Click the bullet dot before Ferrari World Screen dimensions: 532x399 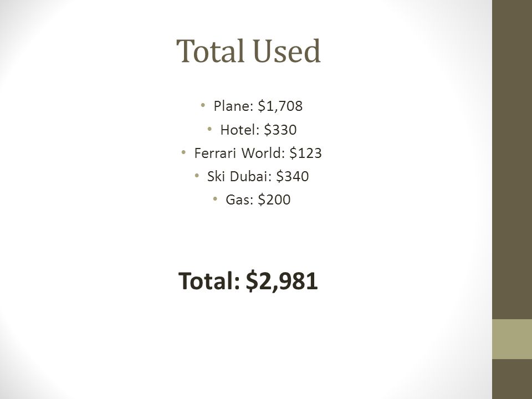tap(183, 152)
